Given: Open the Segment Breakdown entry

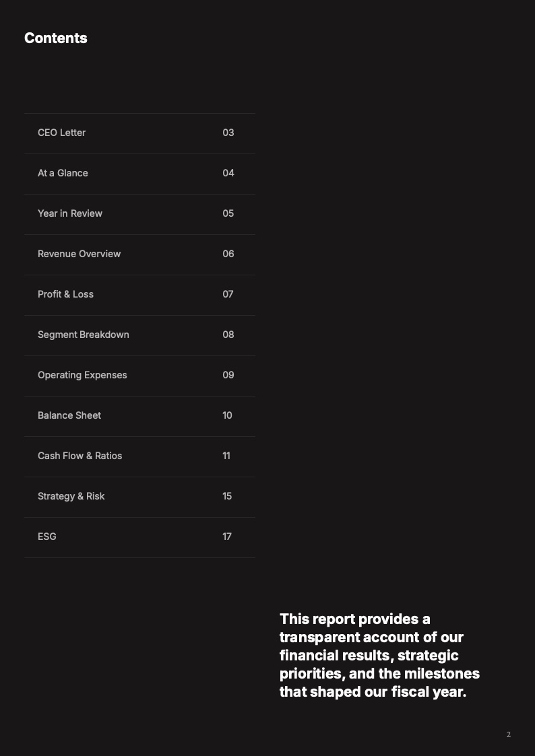Looking at the screenshot, I should tap(83, 335).
